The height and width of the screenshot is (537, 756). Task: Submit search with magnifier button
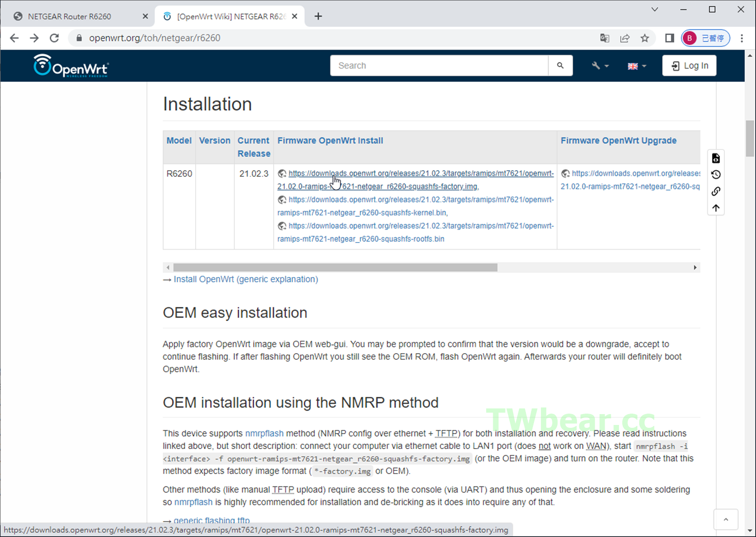tap(560, 66)
